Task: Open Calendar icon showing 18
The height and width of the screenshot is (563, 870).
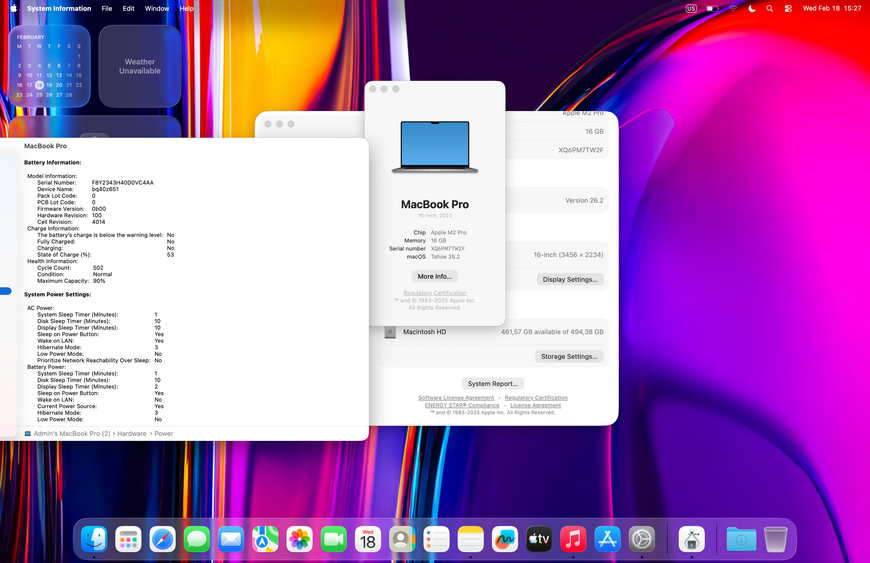Action: tap(368, 539)
